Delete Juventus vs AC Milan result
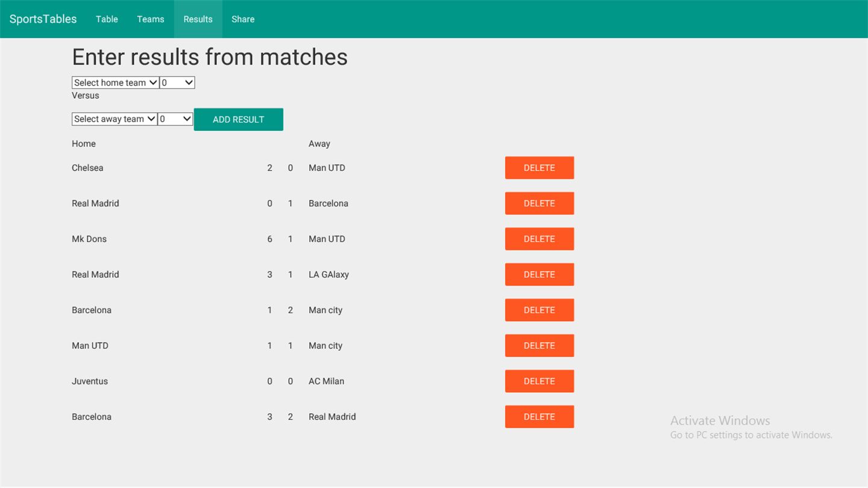This screenshot has width=868, height=488. (539, 381)
